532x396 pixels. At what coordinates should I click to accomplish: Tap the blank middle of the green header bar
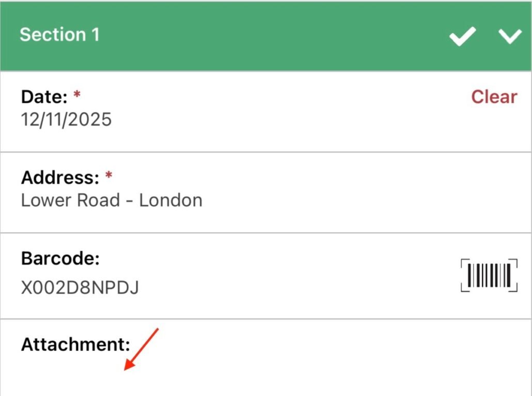[269, 36]
